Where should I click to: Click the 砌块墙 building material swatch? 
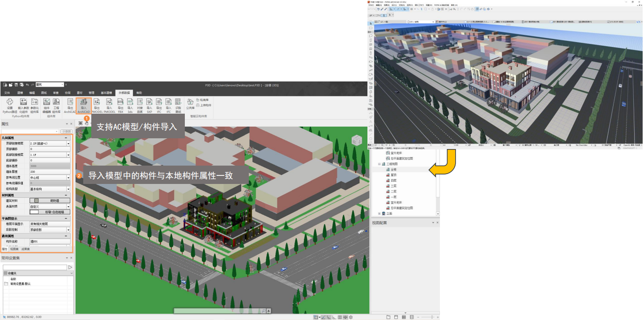point(50,201)
